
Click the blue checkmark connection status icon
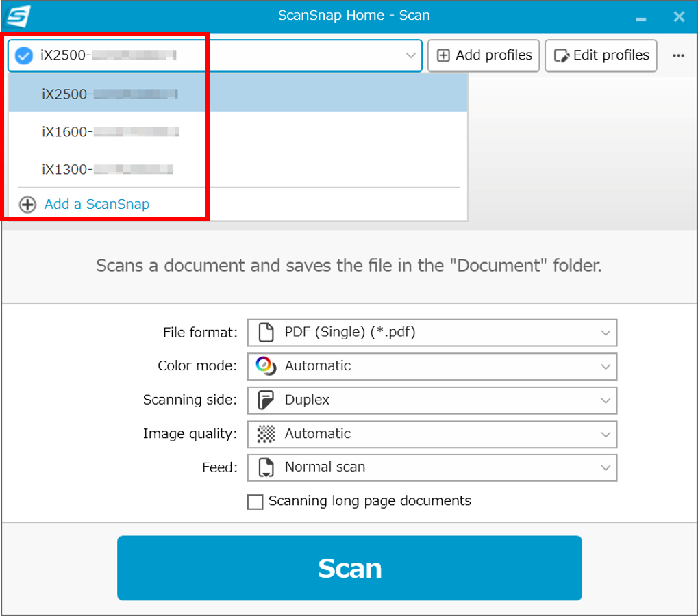24,55
